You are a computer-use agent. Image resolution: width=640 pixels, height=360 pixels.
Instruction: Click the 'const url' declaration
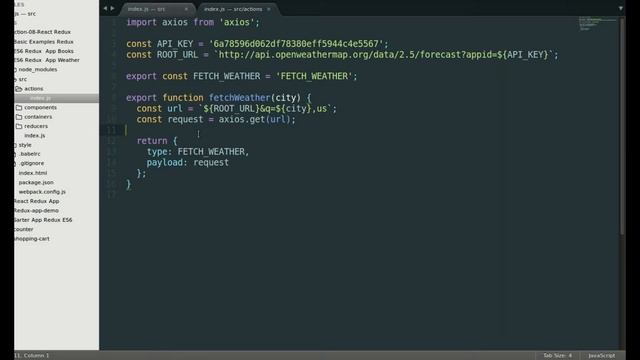pos(159,109)
